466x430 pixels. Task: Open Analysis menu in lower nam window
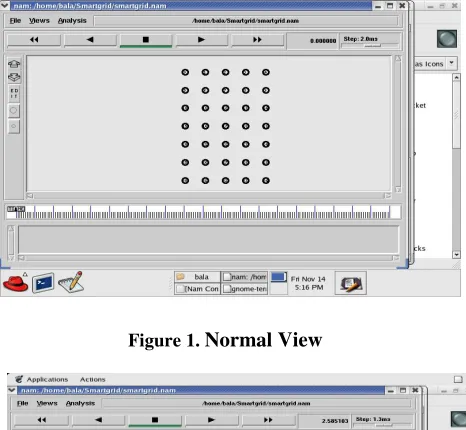pyautogui.click(x=80, y=403)
